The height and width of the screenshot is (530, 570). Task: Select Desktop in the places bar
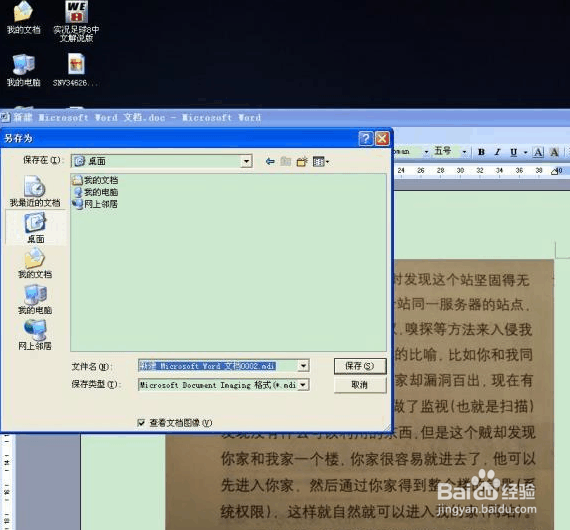(36, 228)
